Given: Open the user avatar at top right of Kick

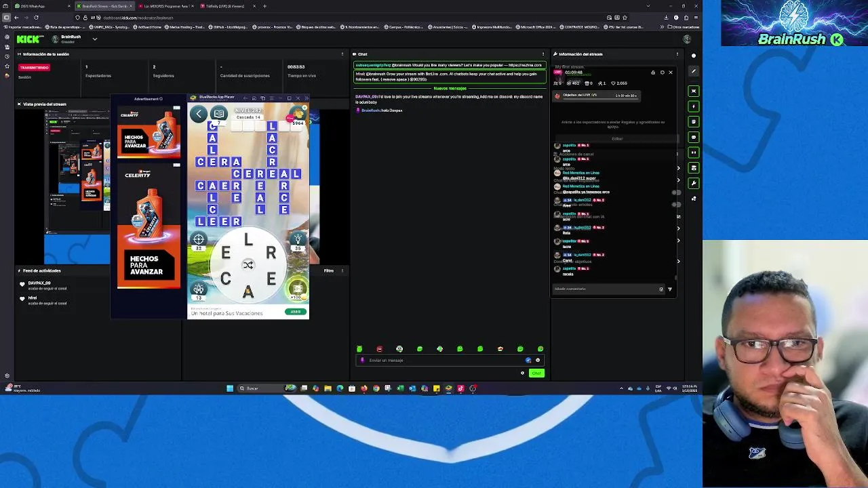Looking at the screenshot, I should [x=687, y=39].
